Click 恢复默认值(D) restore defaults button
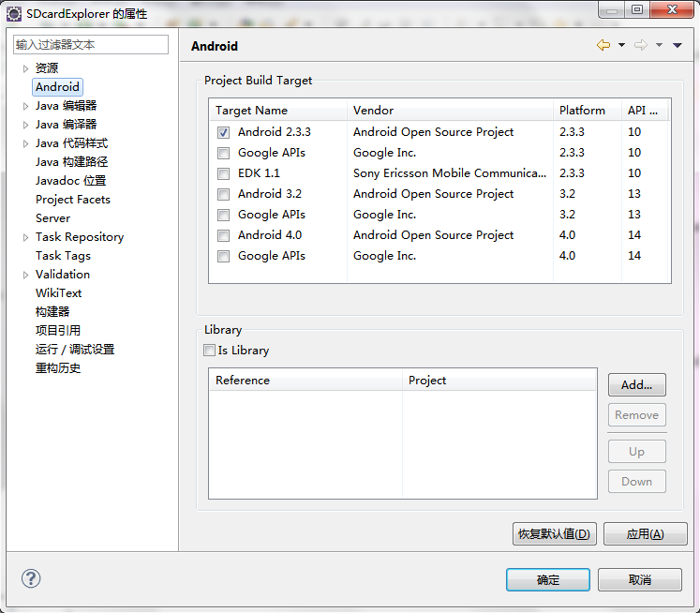700x613 pixels. pyautogui.click(x=555, y=533)
